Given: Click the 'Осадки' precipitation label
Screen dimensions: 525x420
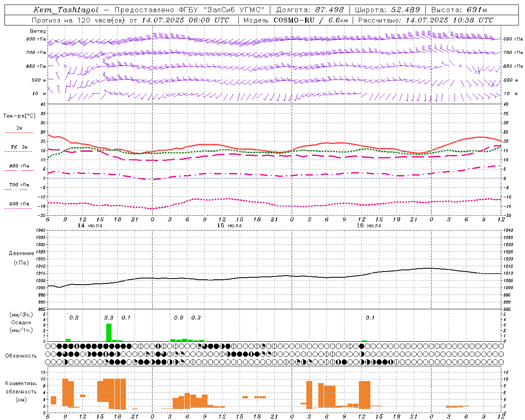Looking at the screenshot, I should coord(21,322).
